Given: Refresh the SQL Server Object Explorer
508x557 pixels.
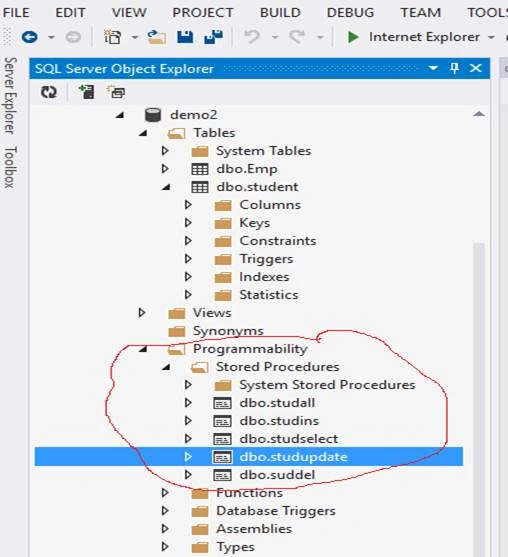Looking at the screenshot, I should 49,92.
